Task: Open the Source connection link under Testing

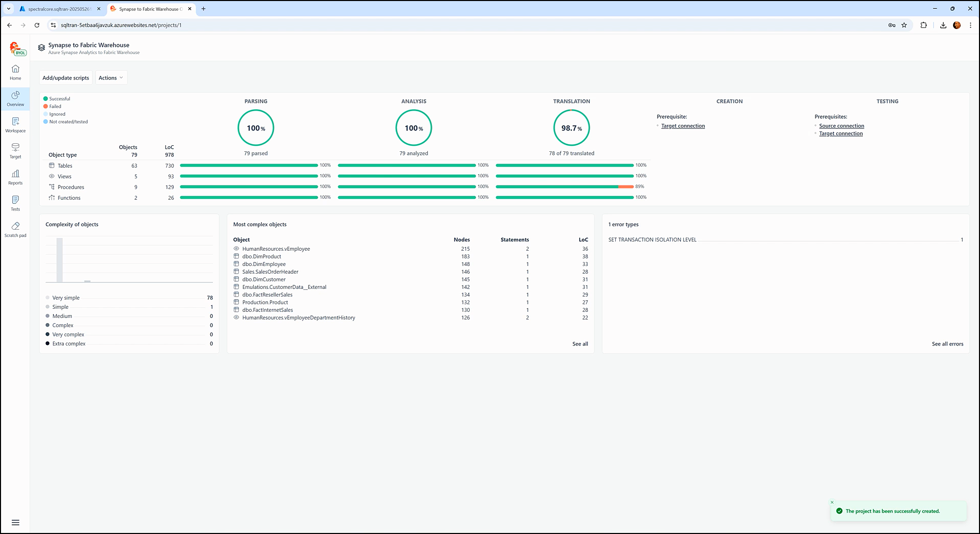Action: point(841,126)
